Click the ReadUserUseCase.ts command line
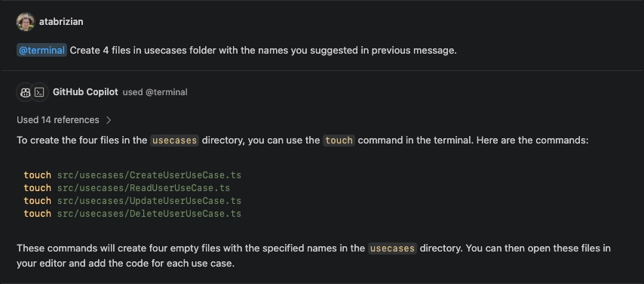644x284 pixels. (x=127, y=187)
